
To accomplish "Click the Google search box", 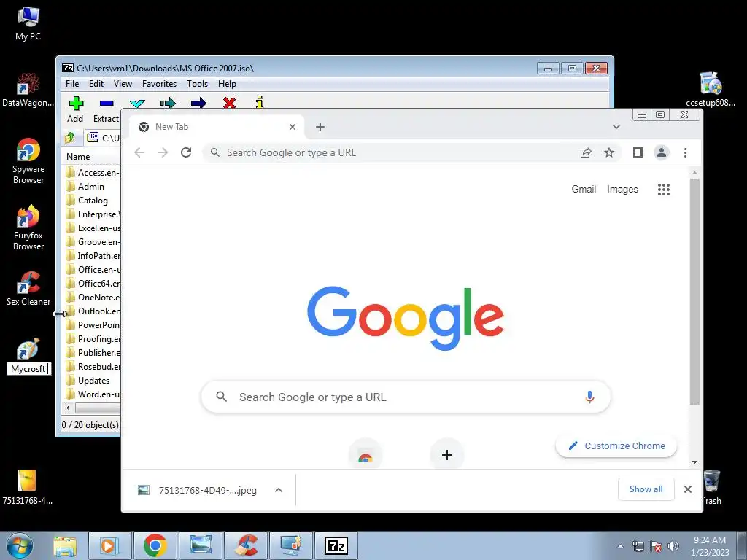I will (x=406, y=397).
